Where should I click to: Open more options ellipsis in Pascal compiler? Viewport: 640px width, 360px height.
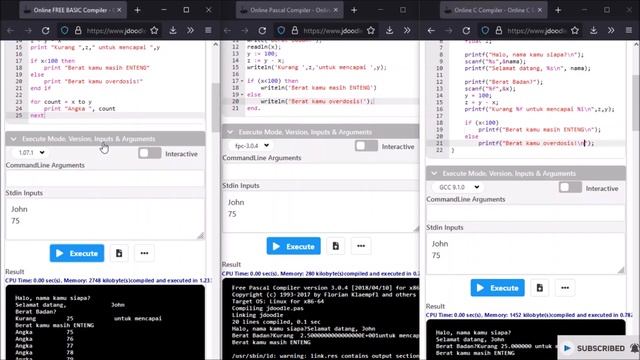(361, 246)
